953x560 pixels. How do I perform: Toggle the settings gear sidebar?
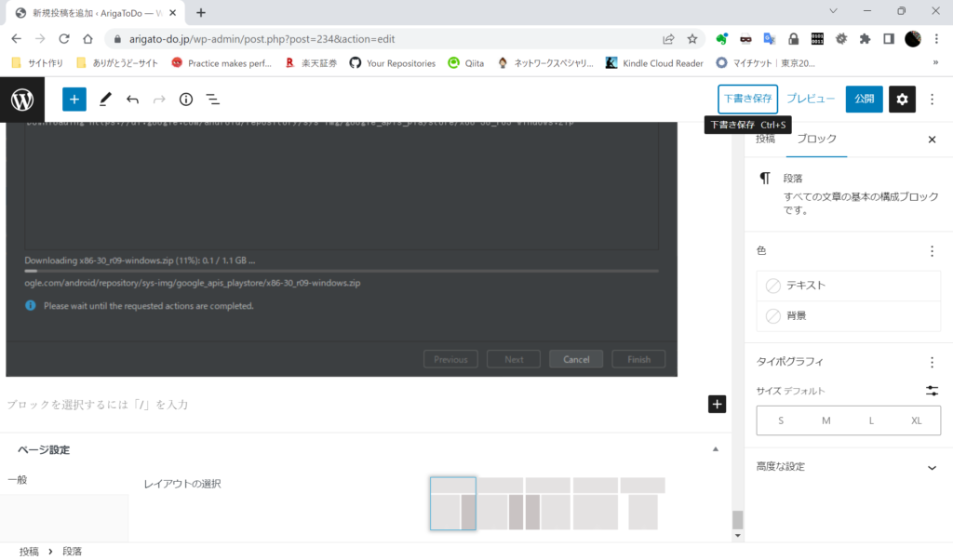tap(902, 100)
